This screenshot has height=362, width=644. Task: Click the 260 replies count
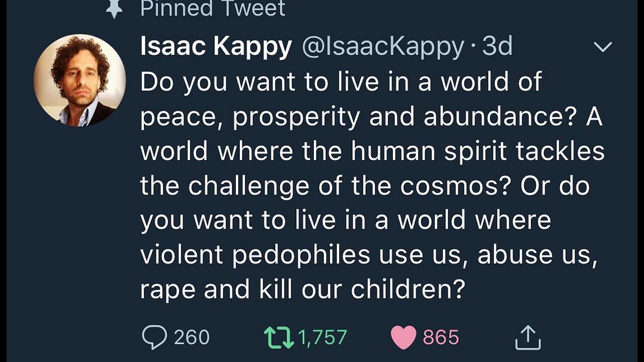pos(192,337)
